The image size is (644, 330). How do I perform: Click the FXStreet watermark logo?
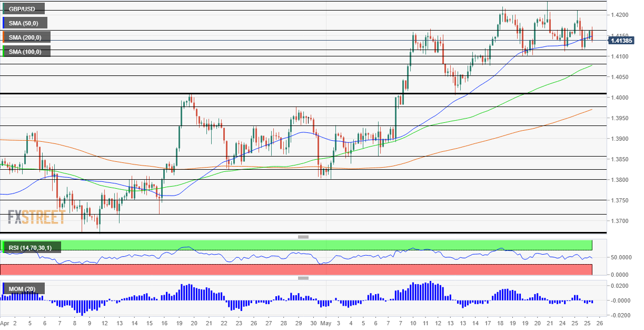point(36,217)
